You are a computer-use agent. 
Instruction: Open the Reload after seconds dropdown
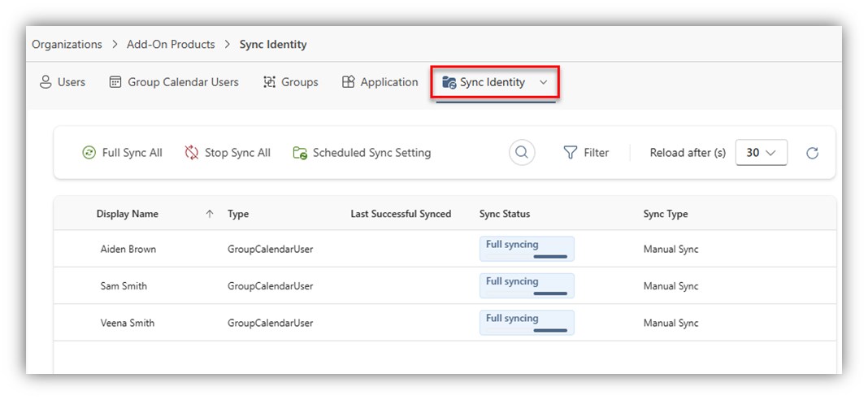tap(761, 152)
